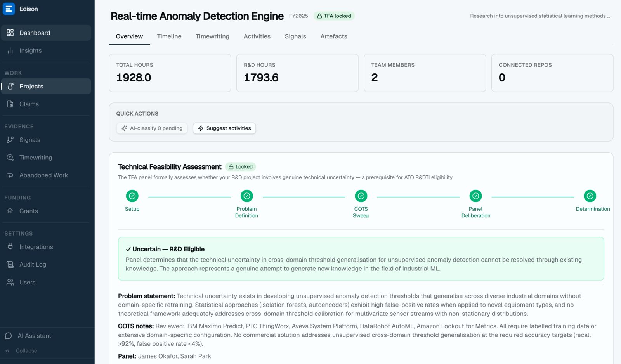621x364 pixels.
Task: Click the Connected Repos card
Action: point(552,73)
